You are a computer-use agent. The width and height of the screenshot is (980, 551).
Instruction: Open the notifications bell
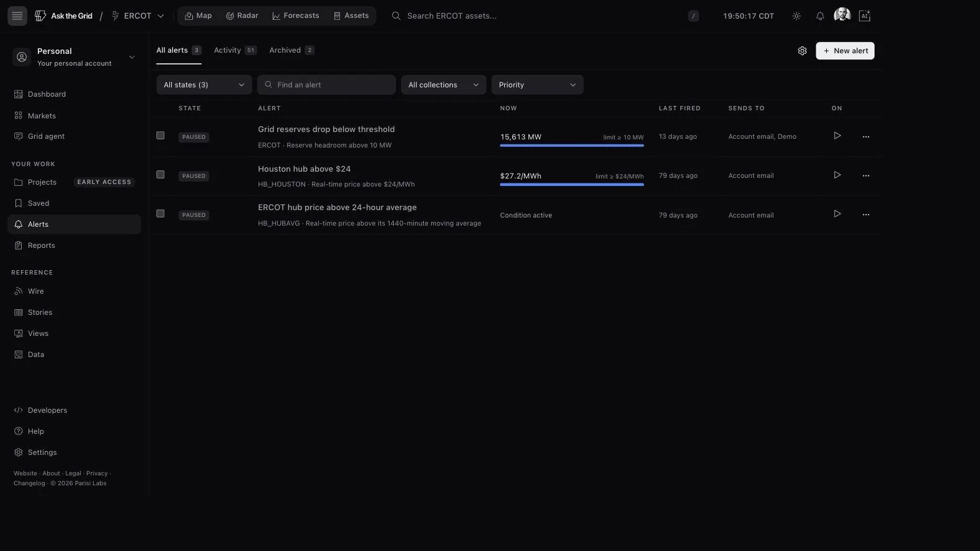pos(820,16)
